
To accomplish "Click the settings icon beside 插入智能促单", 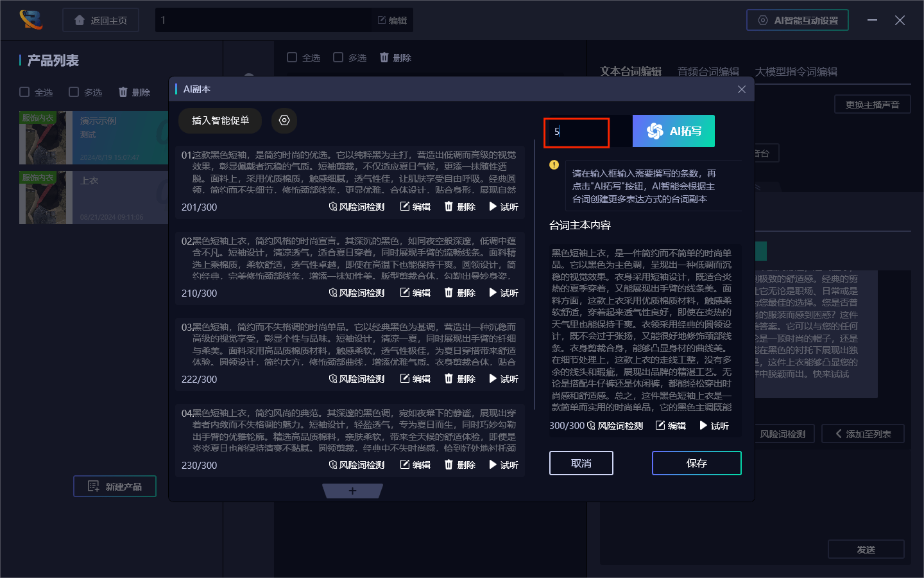I will click(x=284, y=120).
